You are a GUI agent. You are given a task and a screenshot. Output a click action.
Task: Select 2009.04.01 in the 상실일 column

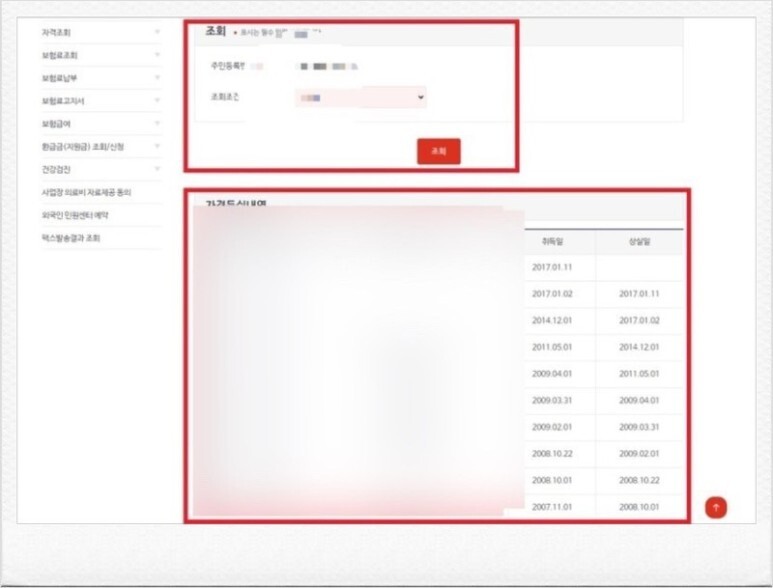639,400
